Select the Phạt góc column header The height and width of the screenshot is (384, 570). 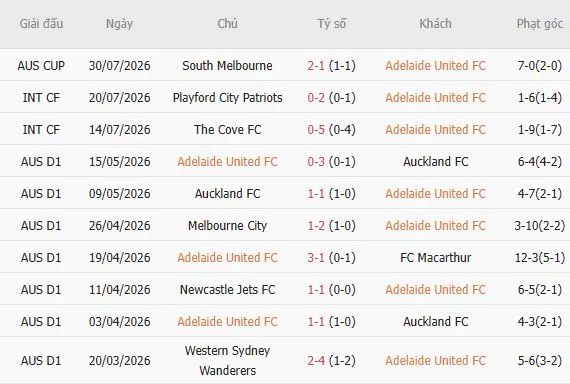pos(539,24)
